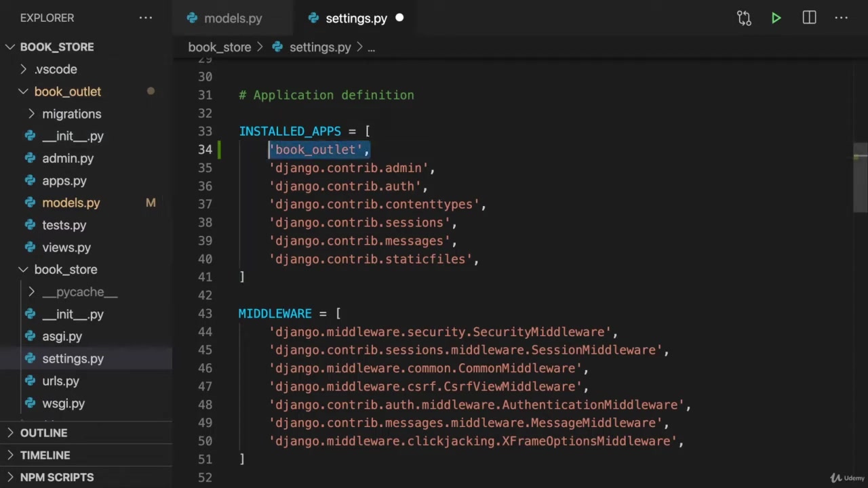Click the Python icon beside wsgi.py
This screenshot has height=488, width=868.
pos(30,403)
